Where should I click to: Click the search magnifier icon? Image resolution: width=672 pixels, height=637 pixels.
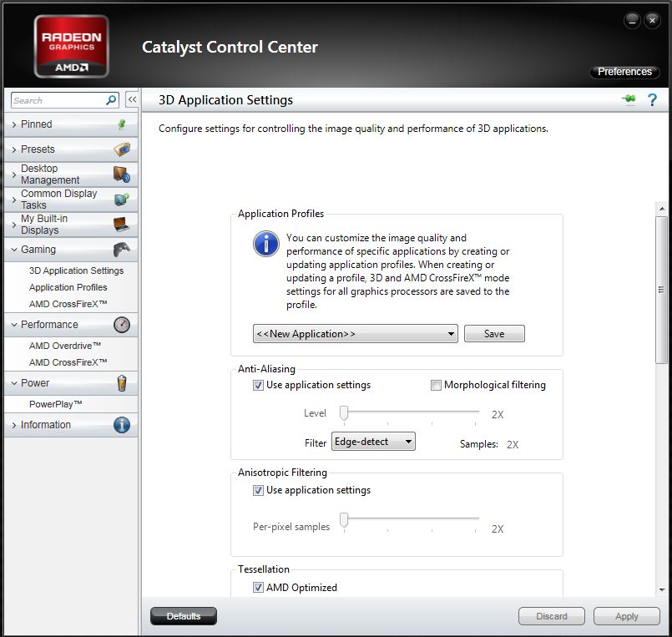point(111,100)
